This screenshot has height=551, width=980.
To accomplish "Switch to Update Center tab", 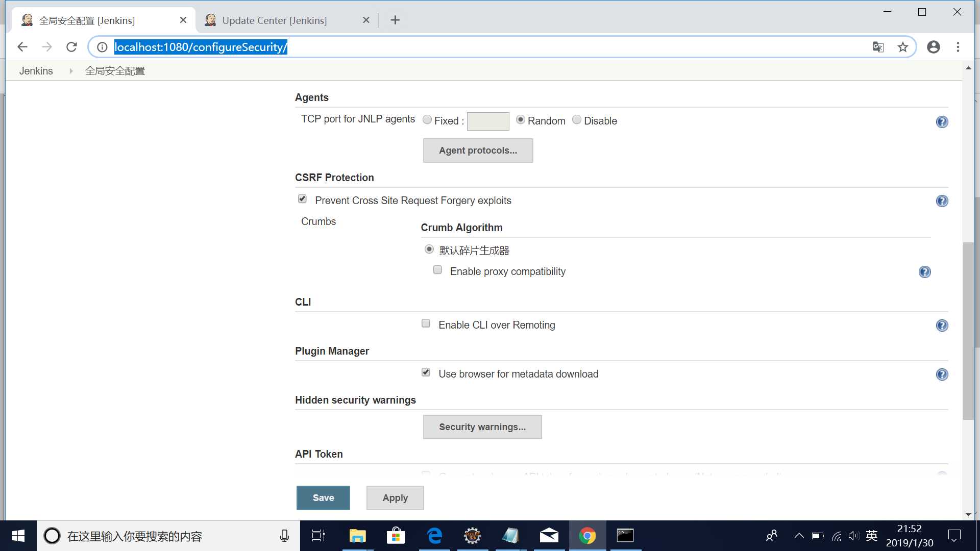I will point(275,20).
